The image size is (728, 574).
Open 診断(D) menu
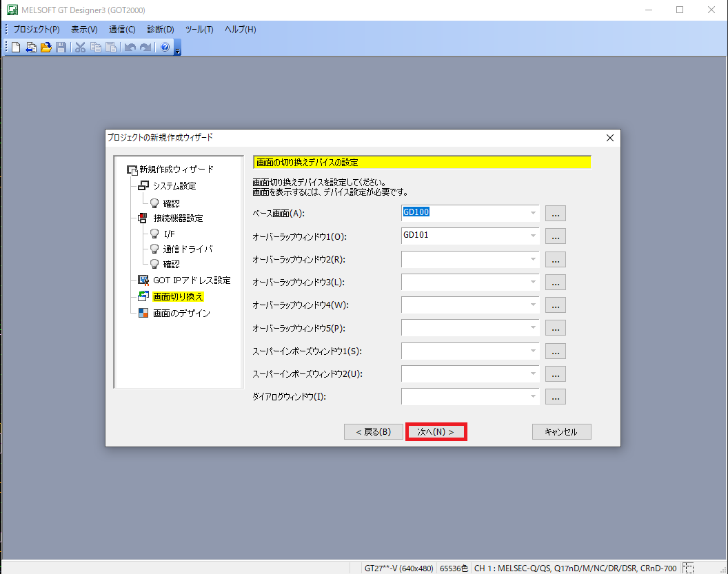pyautogui.click(x=161, y=29)
